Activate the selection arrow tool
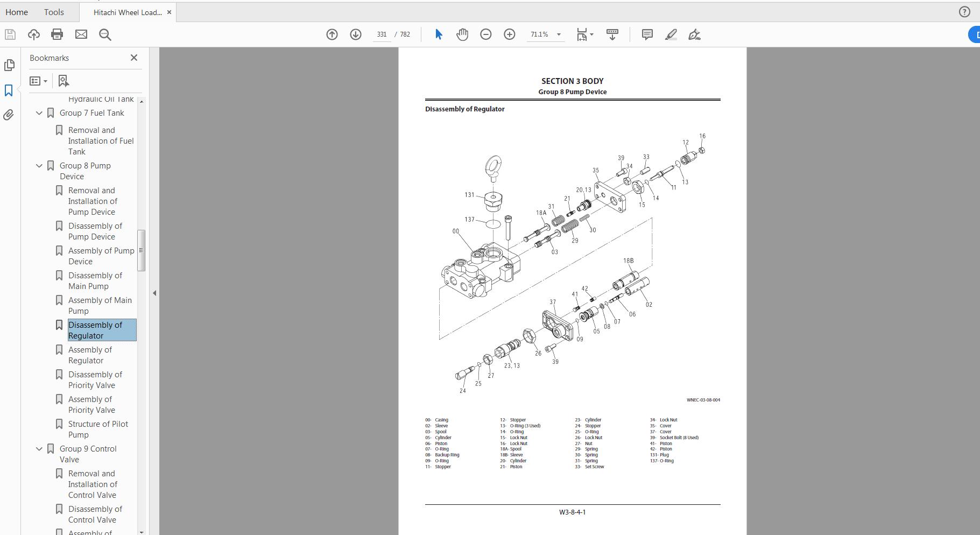Viewport: 980px width, 535px height. point(439,34)
